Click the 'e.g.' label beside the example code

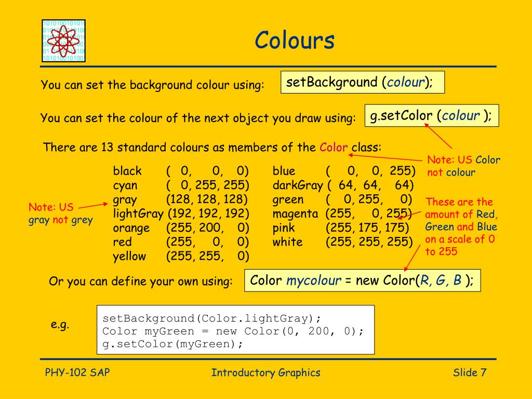click(x=60, y=325)
